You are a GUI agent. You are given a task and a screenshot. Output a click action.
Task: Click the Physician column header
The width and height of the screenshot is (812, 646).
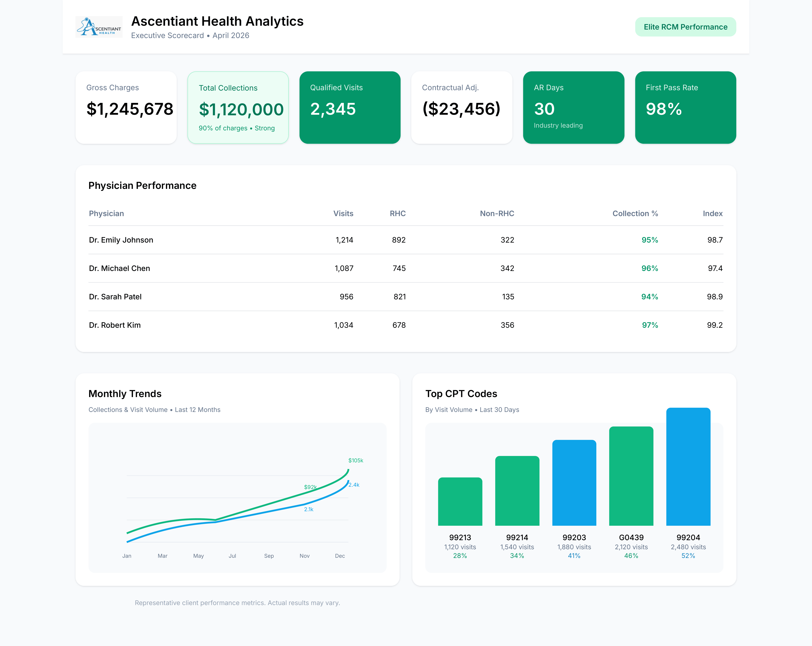(106, 213)
